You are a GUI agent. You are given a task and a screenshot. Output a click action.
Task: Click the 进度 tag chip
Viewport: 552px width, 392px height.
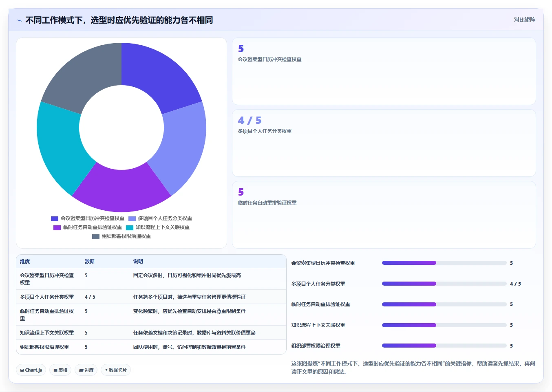[x=86, y=370]
